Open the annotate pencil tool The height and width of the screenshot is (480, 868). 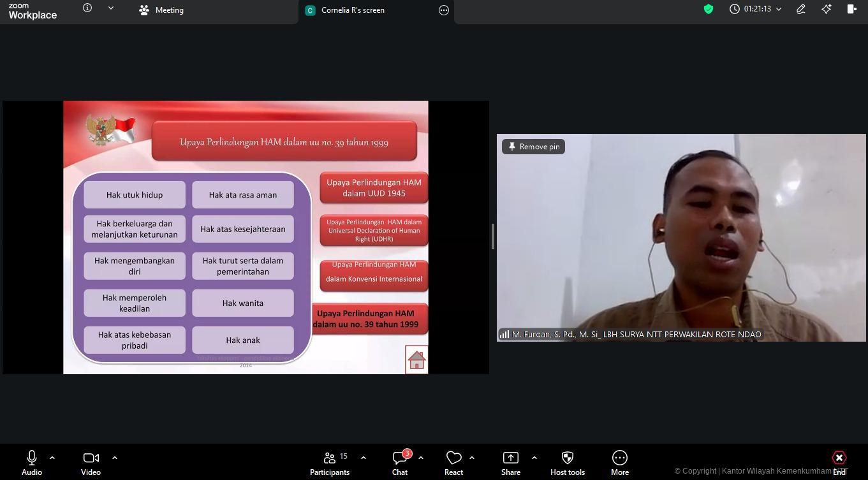pos(800,9)
